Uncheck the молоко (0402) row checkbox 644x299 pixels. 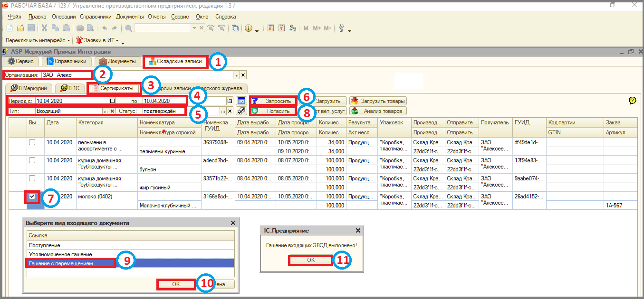(32, 196)
